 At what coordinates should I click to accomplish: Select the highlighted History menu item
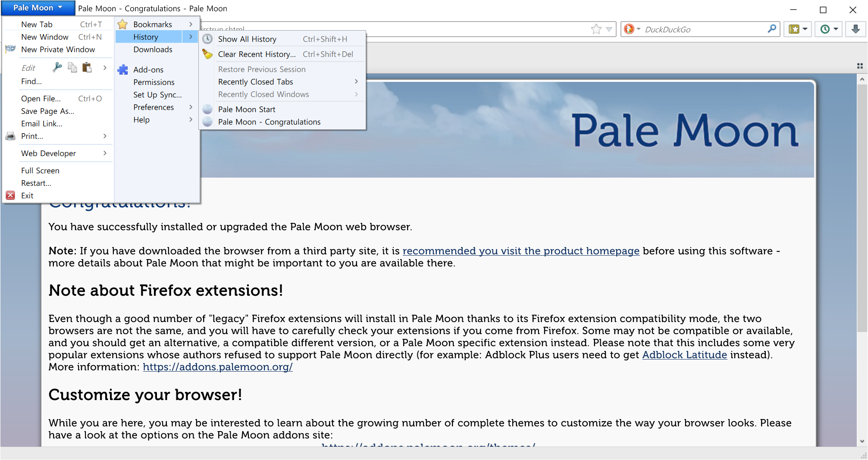click(157, 37)
